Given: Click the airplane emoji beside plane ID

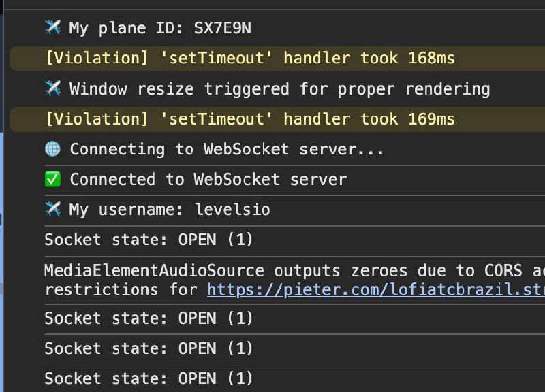Looking at the screenshot, I should pos(53,28).
